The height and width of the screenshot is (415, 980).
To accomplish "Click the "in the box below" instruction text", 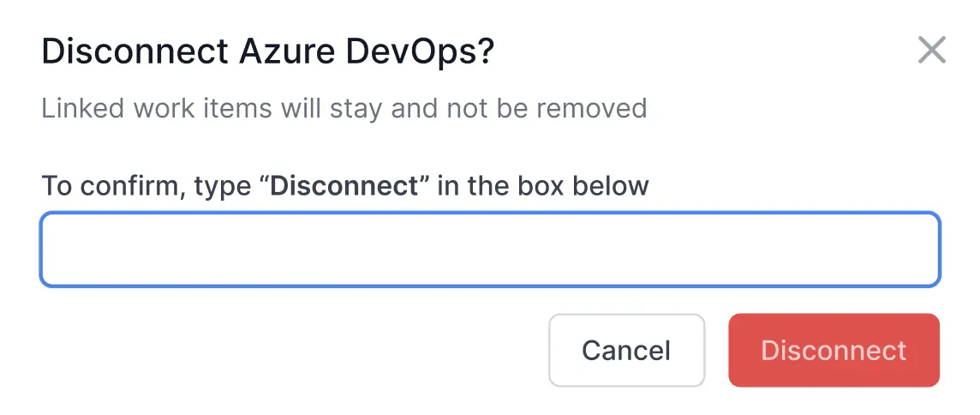I will (543, 186).
